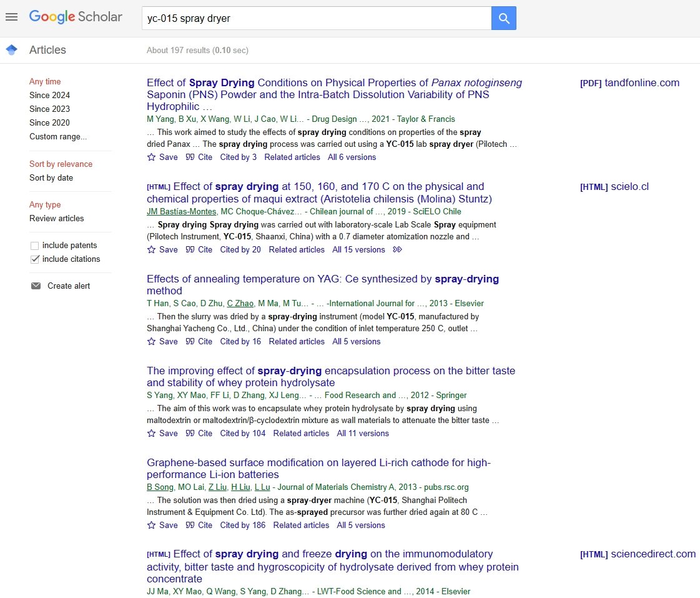Filter results to Since 2023
700x598 pixels.
coord(49,109)
